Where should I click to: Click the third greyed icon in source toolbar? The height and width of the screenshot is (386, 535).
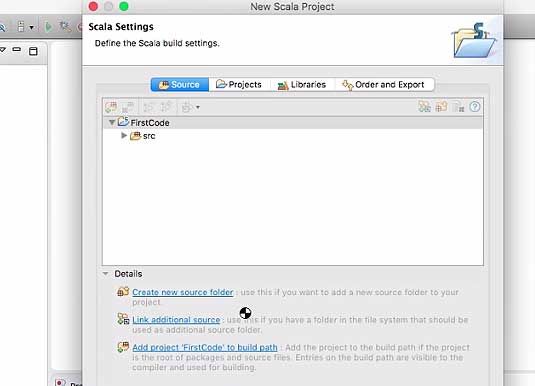pyautogui.click(x=148, y=108)
